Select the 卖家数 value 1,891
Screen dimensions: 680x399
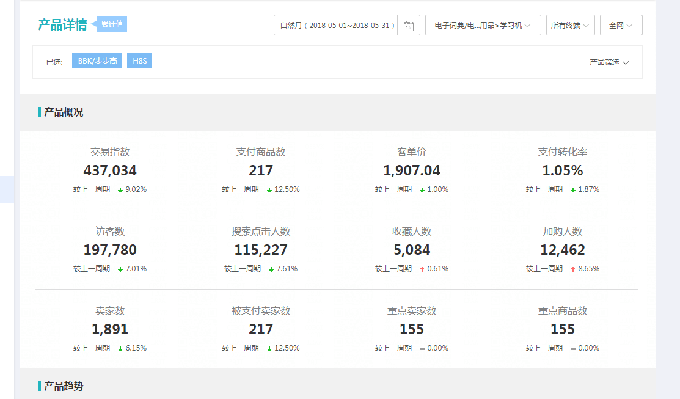pyautogui.click(x=110, y=329)
